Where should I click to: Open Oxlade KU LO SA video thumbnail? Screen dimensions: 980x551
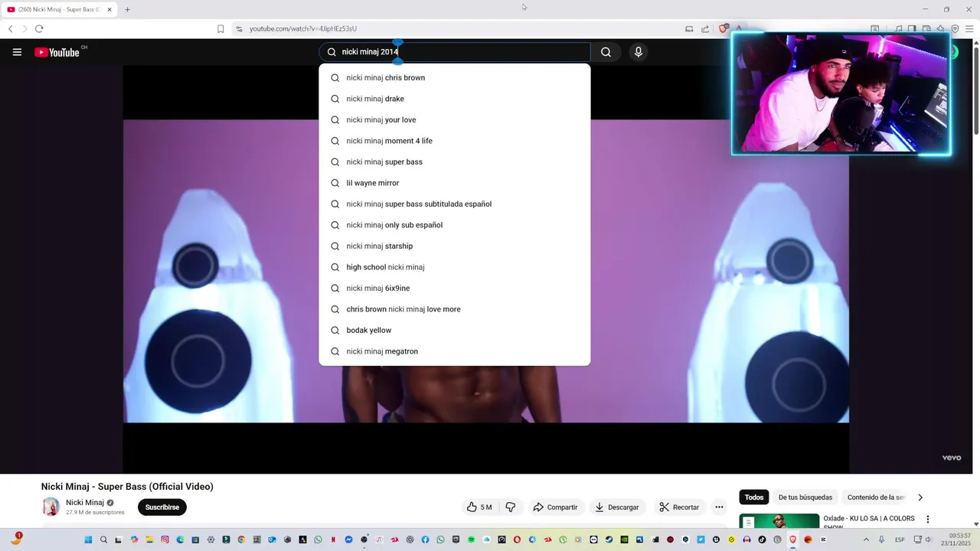tap(779, 521)
